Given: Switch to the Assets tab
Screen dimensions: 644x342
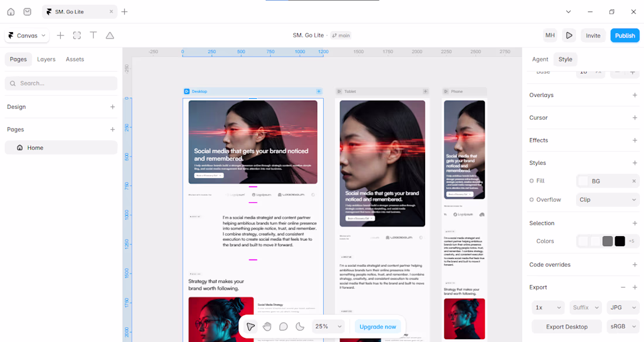Looking at the screenshot, I should 75,60.
